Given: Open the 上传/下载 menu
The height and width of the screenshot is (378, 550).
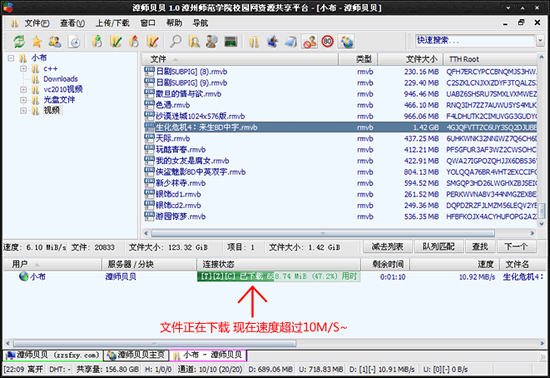Looking at the screenshot, I should tap(112, 23).
